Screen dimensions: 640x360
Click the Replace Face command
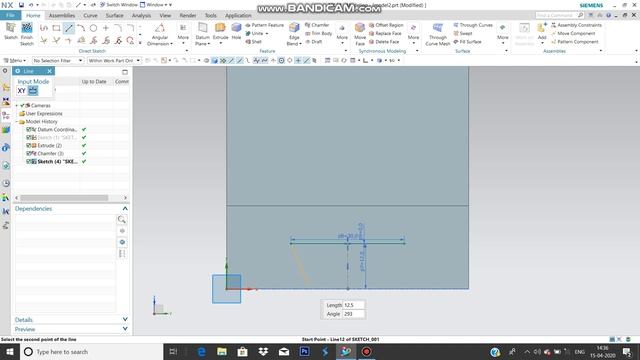coord(385,33)
